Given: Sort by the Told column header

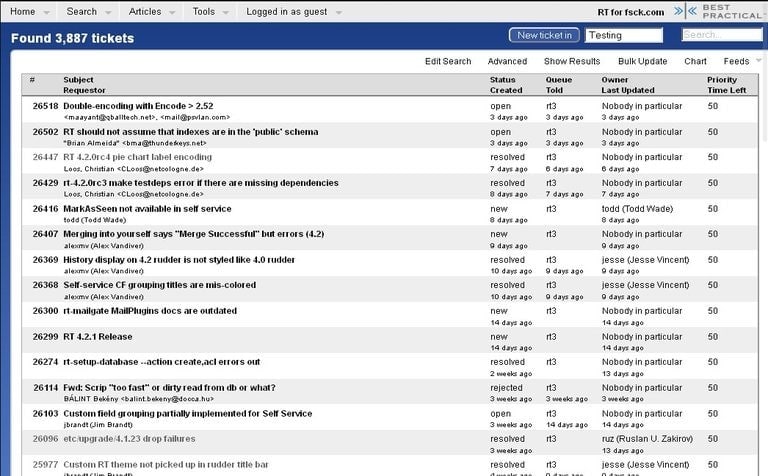Looking at the screenshot, I should (x=554, y=90).
